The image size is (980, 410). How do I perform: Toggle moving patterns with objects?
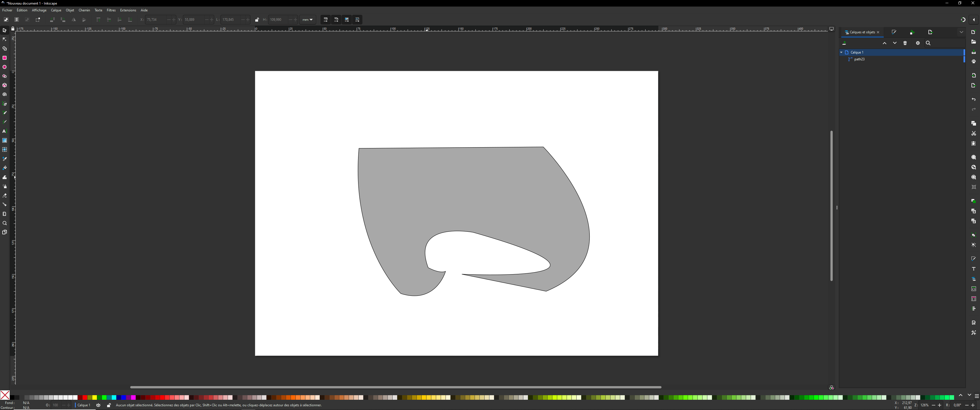click(357, 19)
